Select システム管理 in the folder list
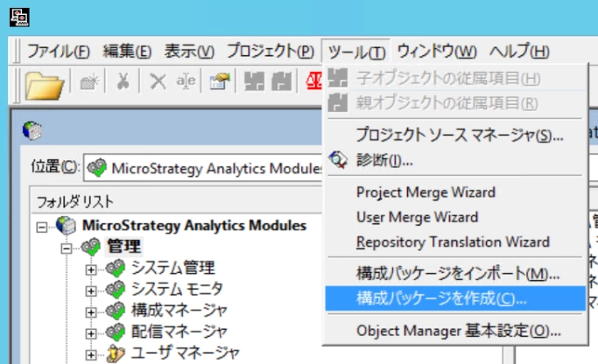The image size is (598, 364). tap(173, 268)
